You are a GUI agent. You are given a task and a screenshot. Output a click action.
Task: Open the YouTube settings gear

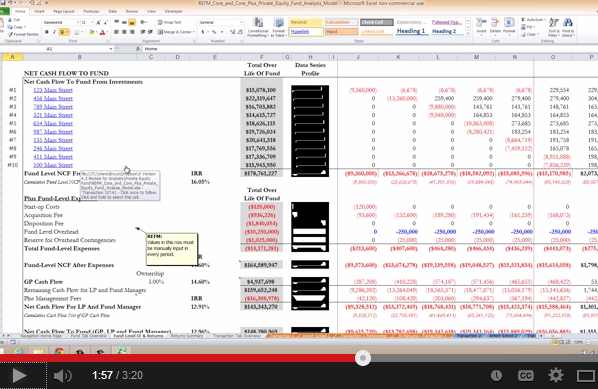[556, 375]
